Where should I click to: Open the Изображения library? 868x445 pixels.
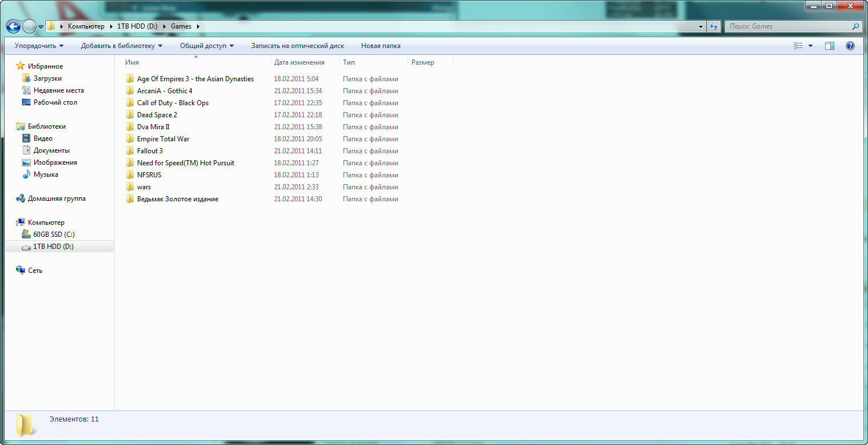(x=55, y=162)
